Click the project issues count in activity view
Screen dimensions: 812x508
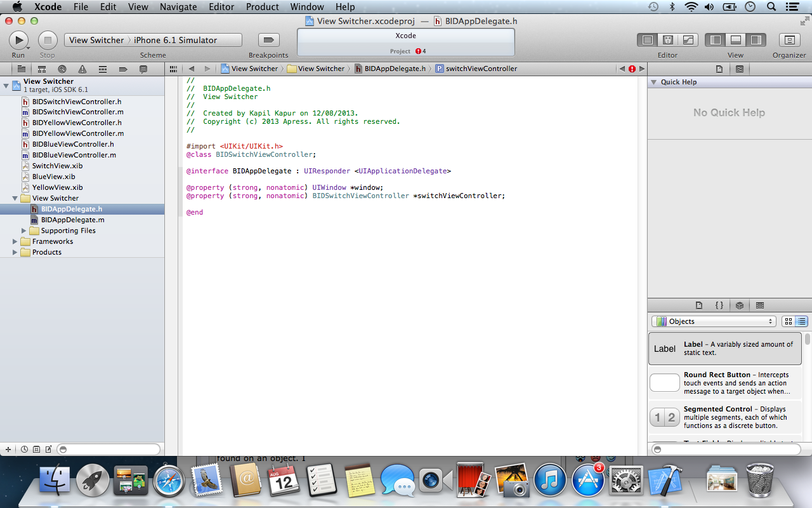tap(421, 51)
